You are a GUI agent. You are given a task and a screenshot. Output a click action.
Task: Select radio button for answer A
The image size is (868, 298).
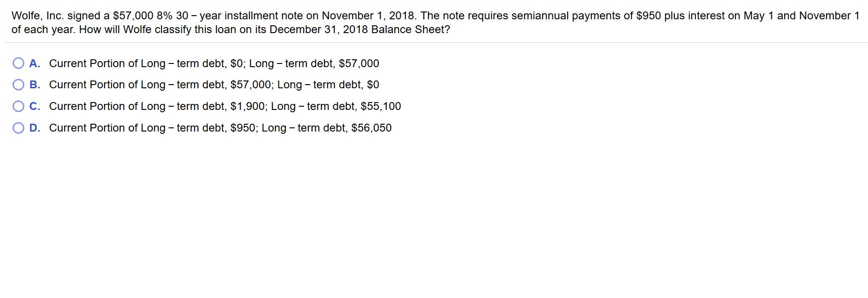(18, 63)
